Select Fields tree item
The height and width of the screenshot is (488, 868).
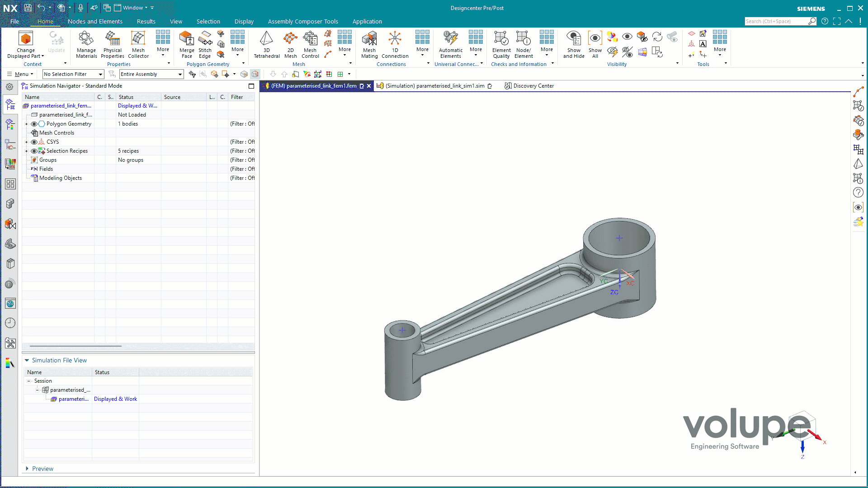46,169
